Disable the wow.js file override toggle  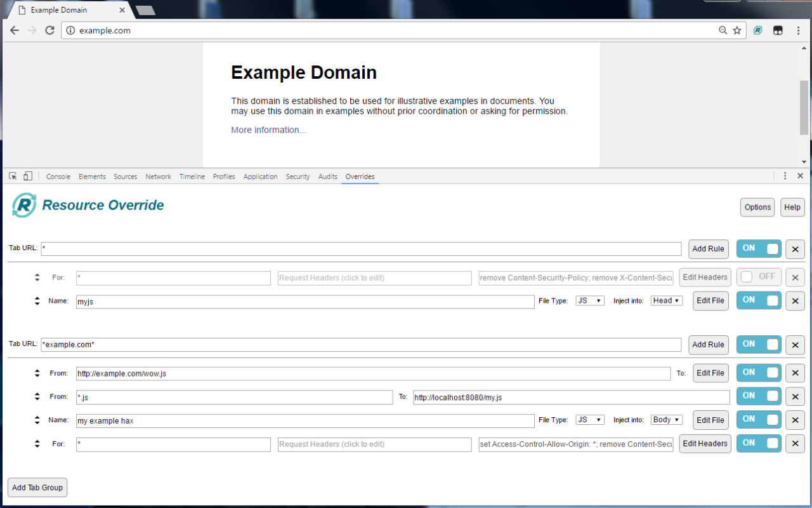[x=759, y=373]
